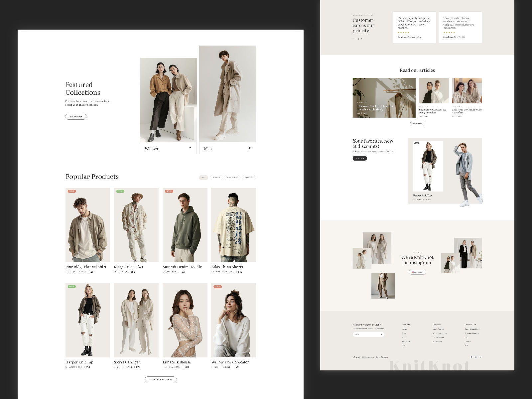Click SHOP NOW in the discounts section

(x=359, y=158)
